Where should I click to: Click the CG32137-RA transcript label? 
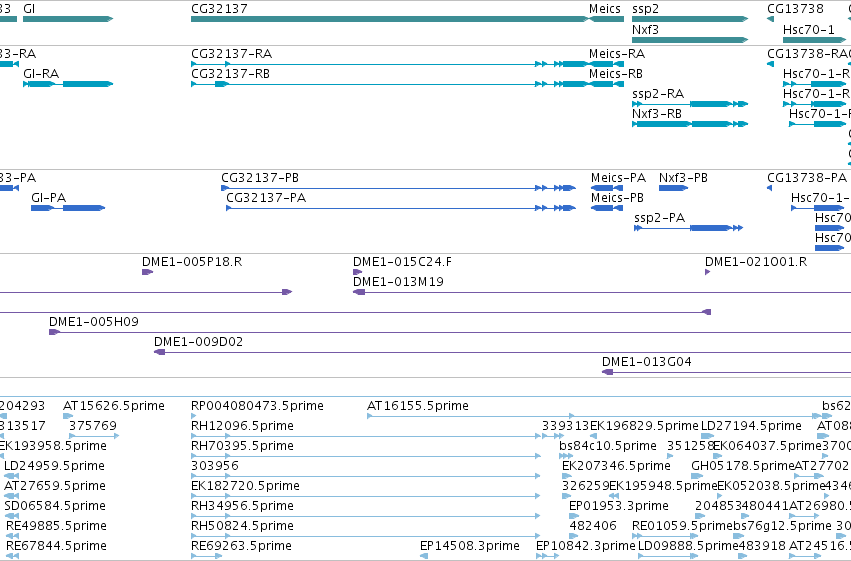[231, 54]
